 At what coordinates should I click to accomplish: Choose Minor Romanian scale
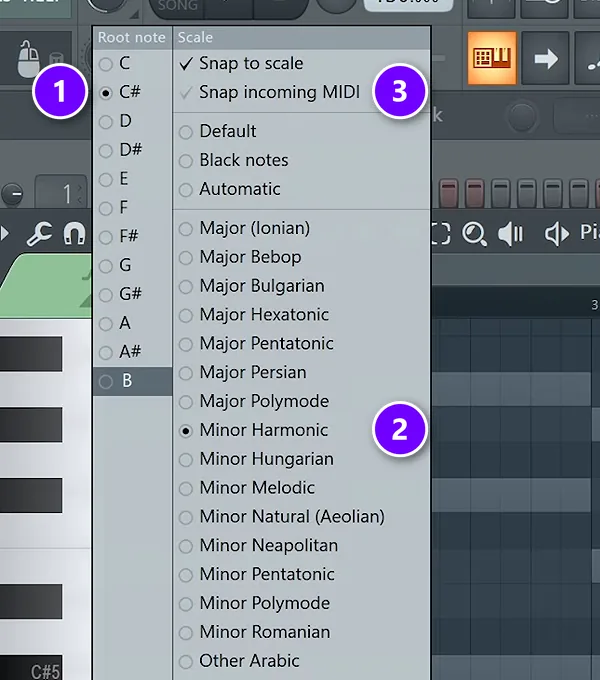click(301, 632)
